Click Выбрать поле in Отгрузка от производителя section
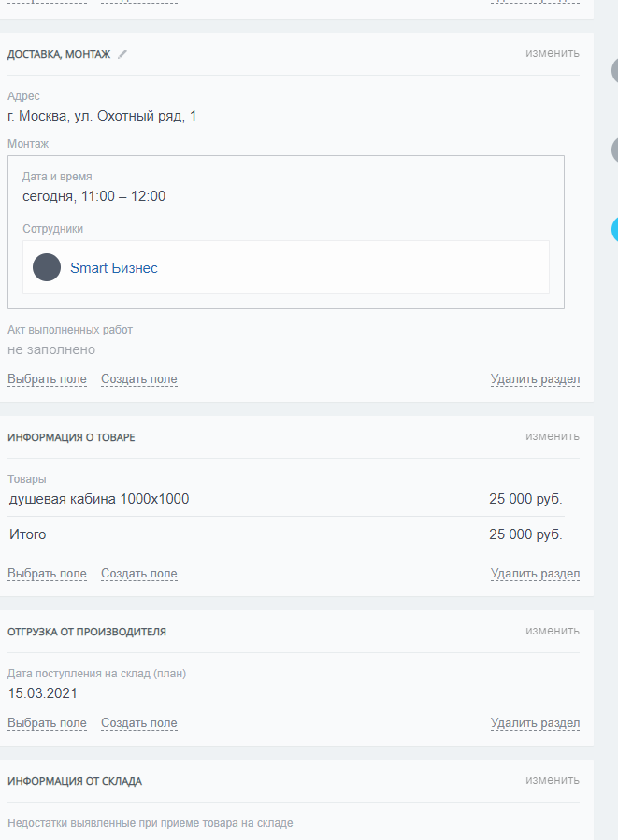 tap(47, 723)
